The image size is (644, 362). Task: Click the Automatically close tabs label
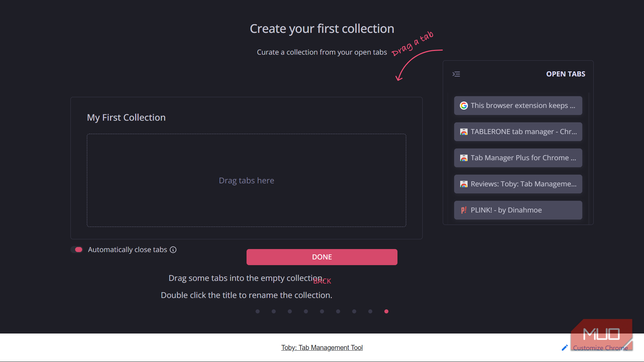point(127,250)
